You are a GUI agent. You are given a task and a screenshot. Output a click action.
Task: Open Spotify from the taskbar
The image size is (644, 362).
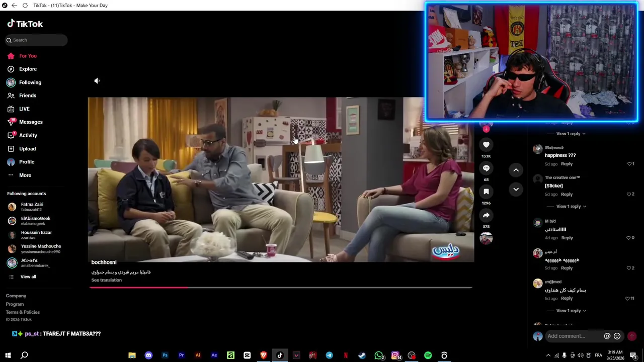click(428, 355)
